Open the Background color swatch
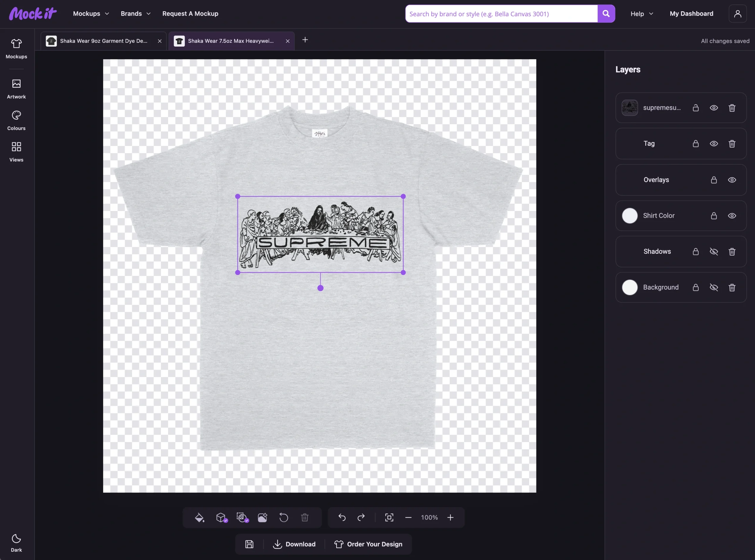Screen dimensions: 755x560 [630, 287]
